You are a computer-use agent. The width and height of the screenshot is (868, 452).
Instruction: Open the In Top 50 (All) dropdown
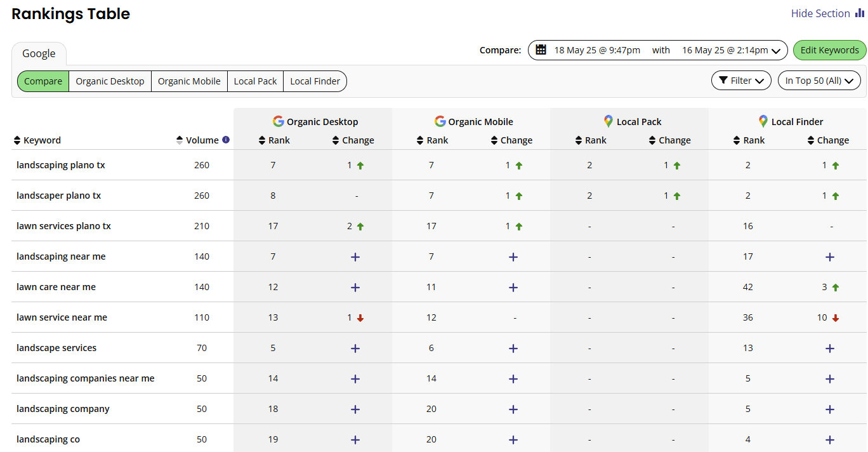pyautogui.click(x=819, y=80)
